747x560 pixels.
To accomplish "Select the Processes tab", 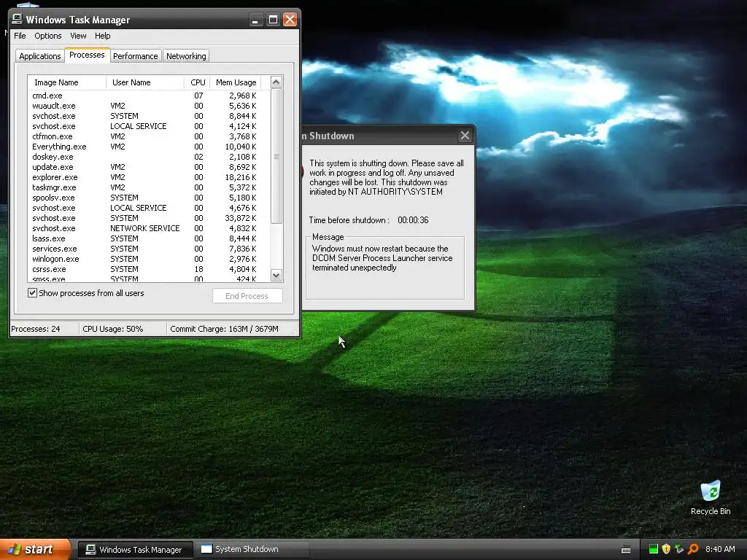I will [87, 55].
